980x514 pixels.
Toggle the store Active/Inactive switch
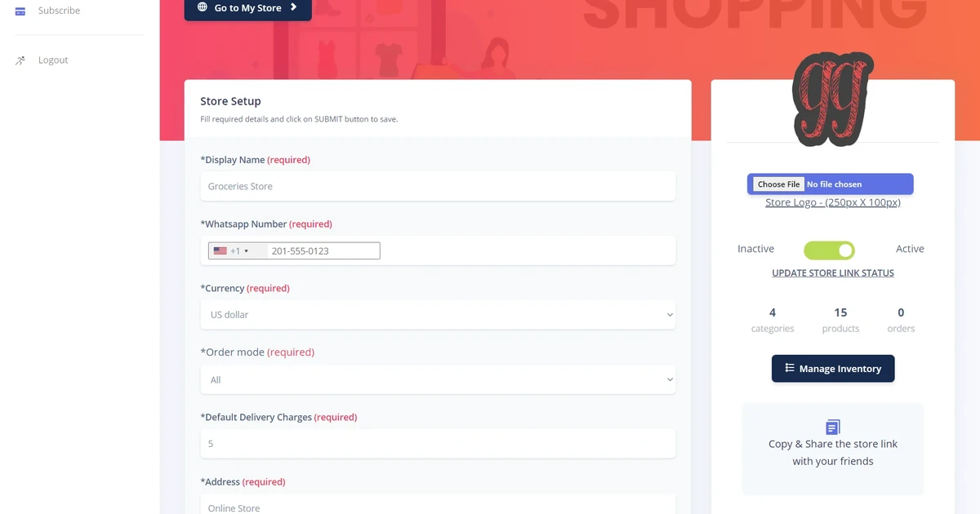(829, 250)
